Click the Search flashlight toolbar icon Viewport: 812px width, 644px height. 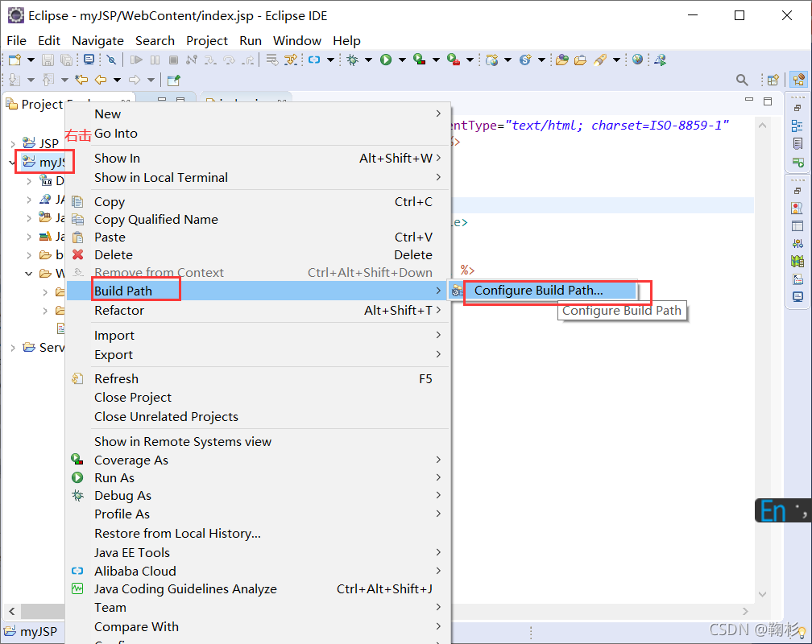point(599,60)
